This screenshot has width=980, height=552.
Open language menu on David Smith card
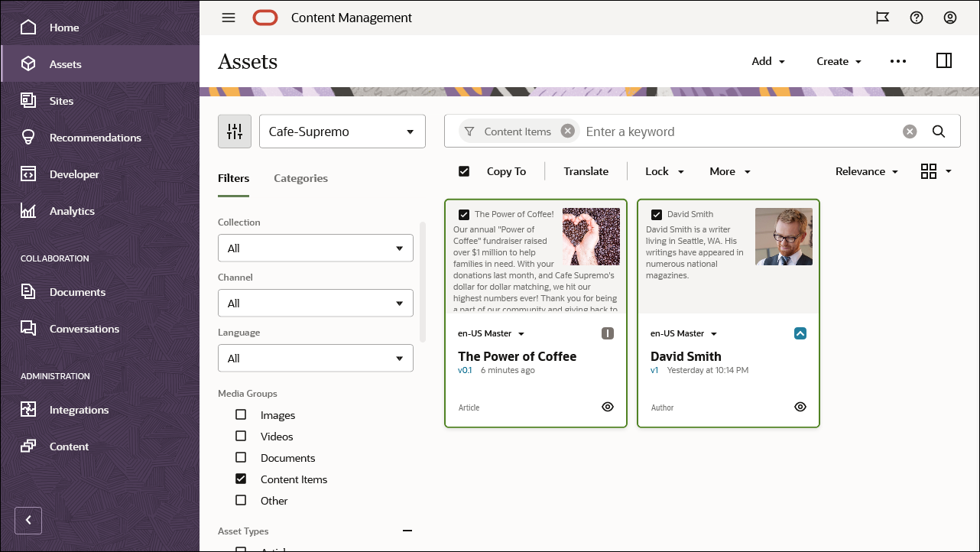[x=684, y=333]
